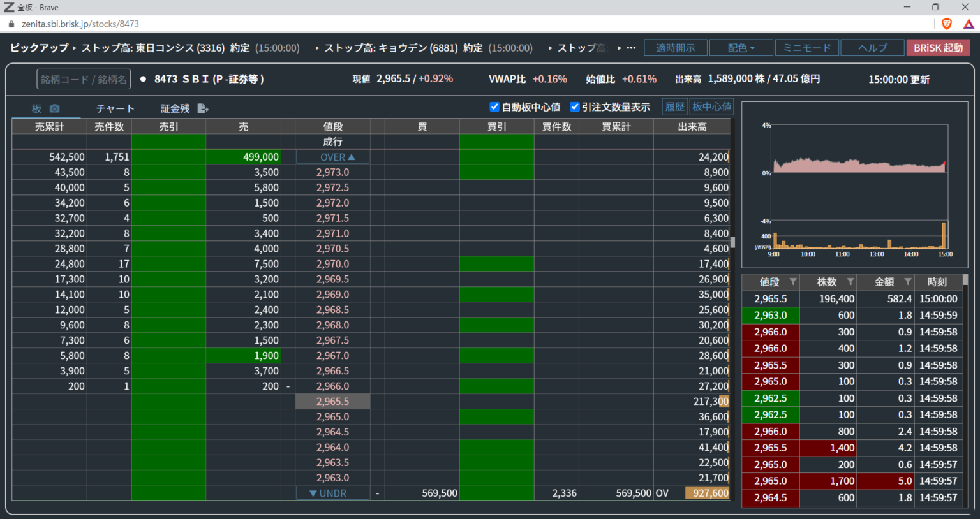Open the filter on the 値段 column
Screen dimensions: 980x519
pyautogui.click(x=793, y=281)
